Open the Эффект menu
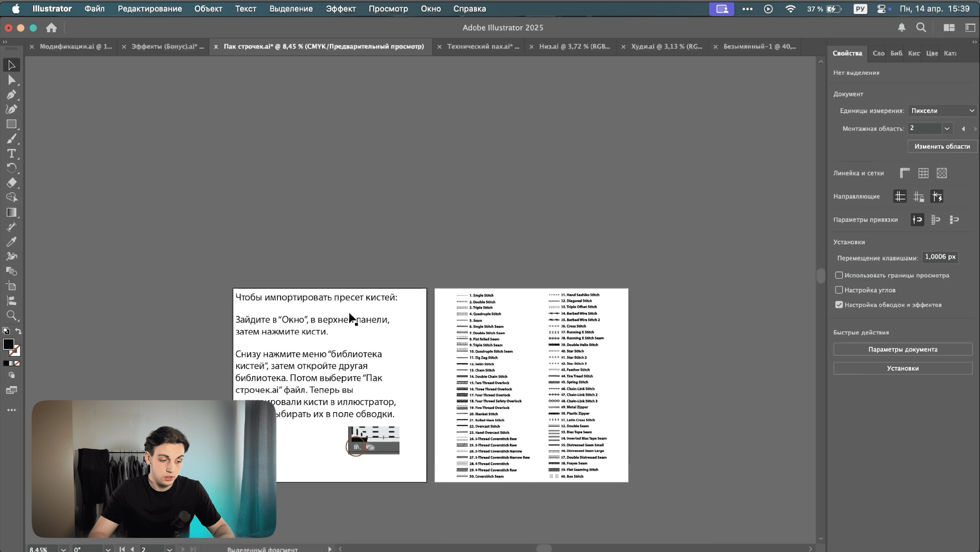Image resolution: width=980 pixels, height=552 pixels. pyautogui.click(x=340, y=9)
